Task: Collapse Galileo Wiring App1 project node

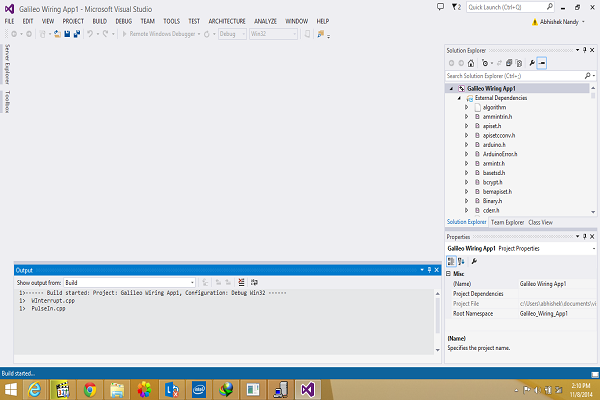Action: pyautogui.click(x=451, y=88)
